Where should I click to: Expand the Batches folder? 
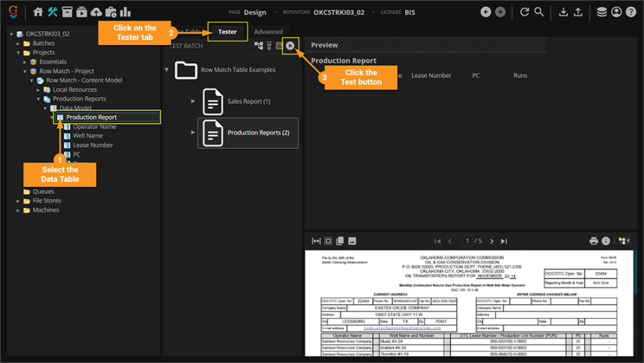coord(18,43)
